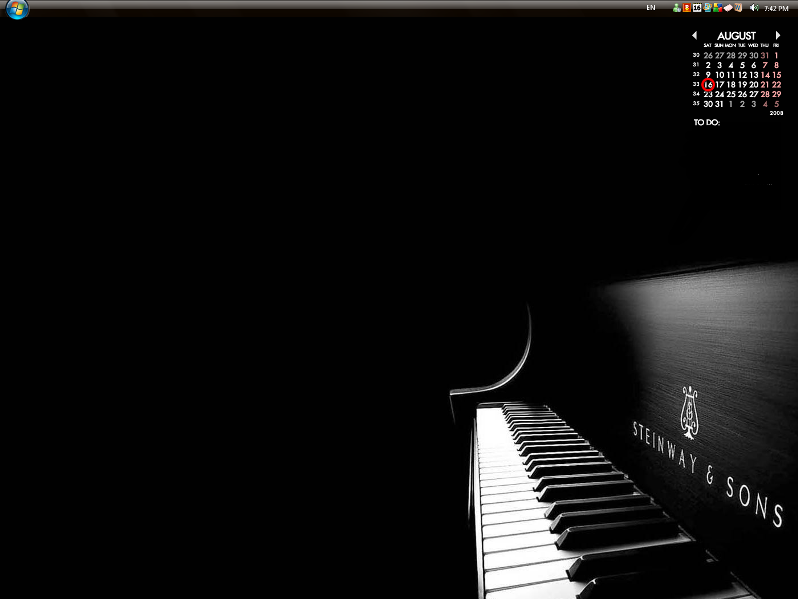The height and width of the screenshot is (599, 798).
Task: Click the WED weekday header
Action: point(753,46)
